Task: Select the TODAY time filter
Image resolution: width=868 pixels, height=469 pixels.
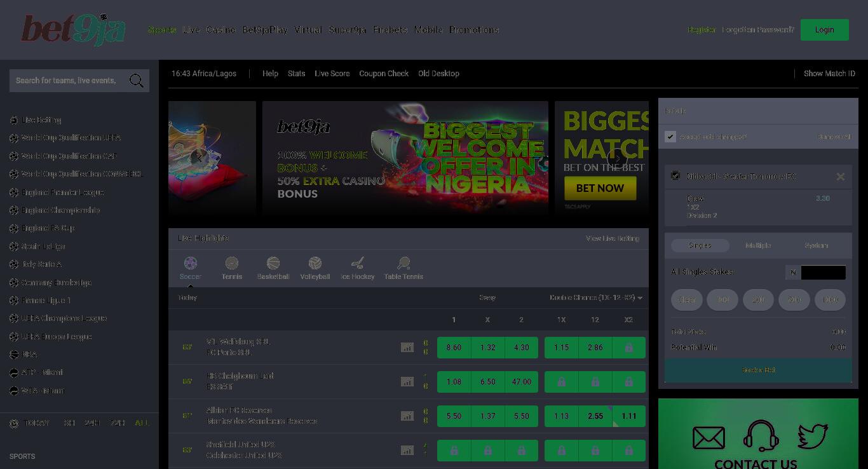Action: point(36,423)
